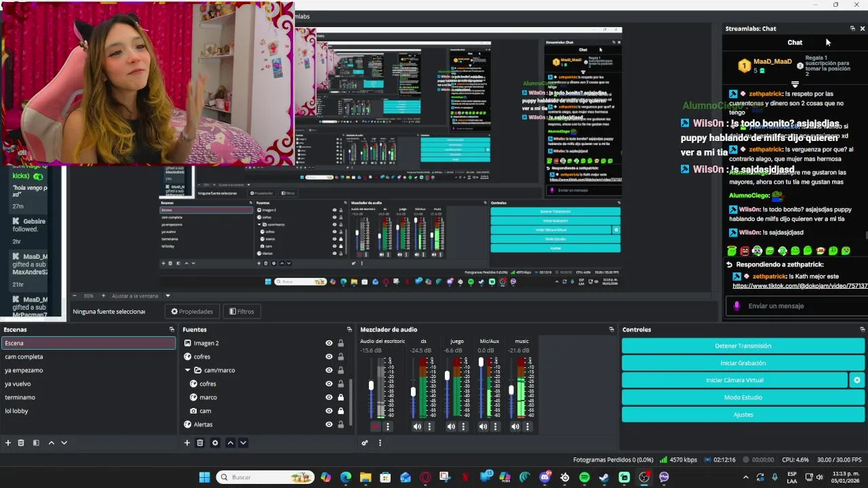Viewport: 868px width, 488px height.
Task: Move scene up arrow in Escenas
Action: tap(51, 443)
